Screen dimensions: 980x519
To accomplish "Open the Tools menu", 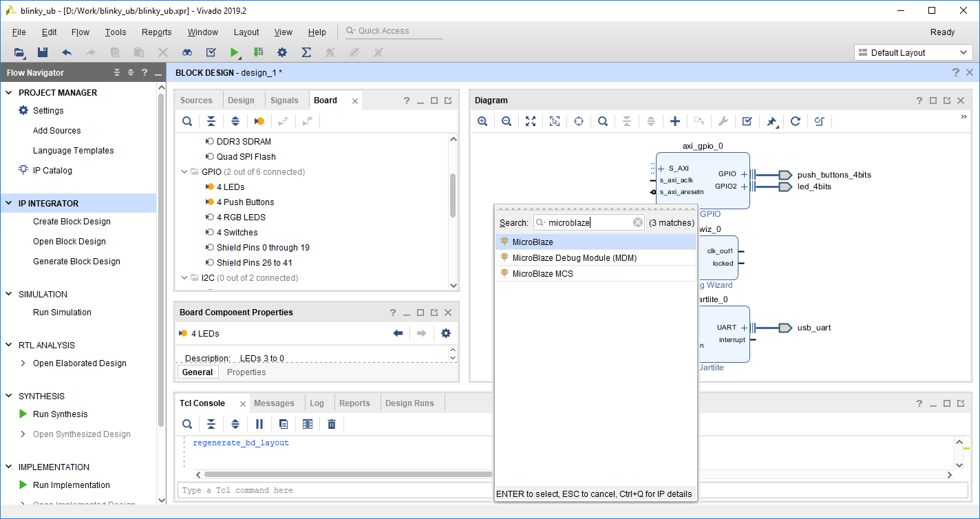I will point(116,32).
